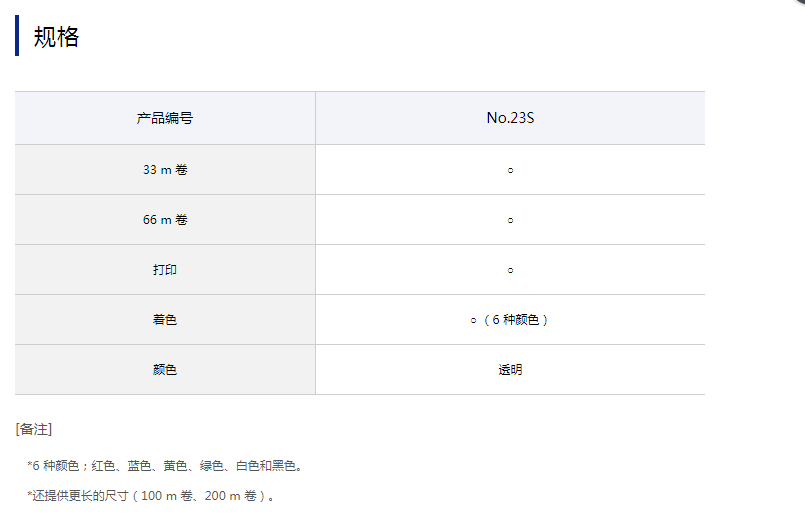
Task: Click the circle mark in 打印 row
Action: pos(510,270)
